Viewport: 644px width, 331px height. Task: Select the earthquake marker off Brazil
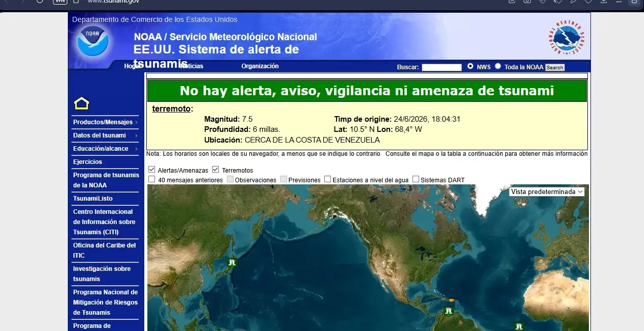coord(519,326)
